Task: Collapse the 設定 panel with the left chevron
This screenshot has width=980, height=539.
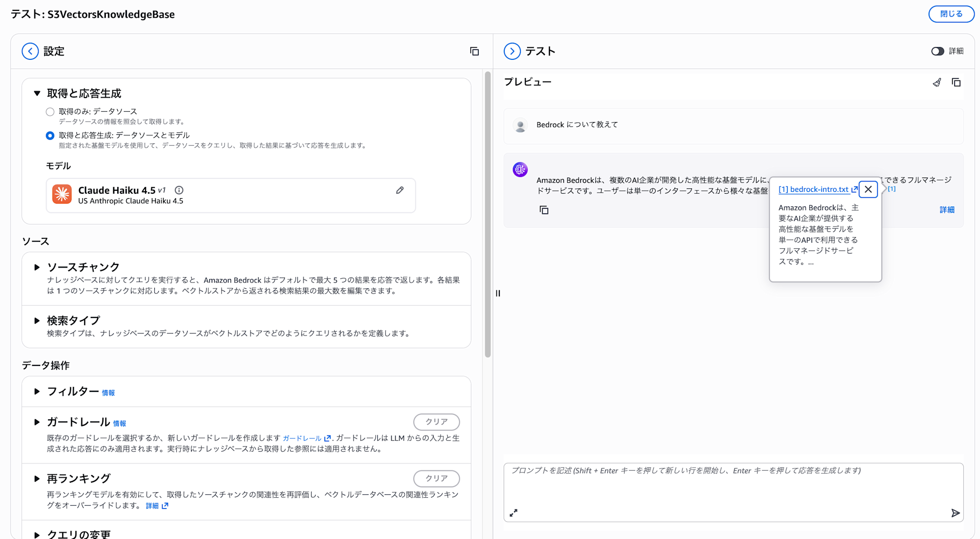Action: click(30, 51)
